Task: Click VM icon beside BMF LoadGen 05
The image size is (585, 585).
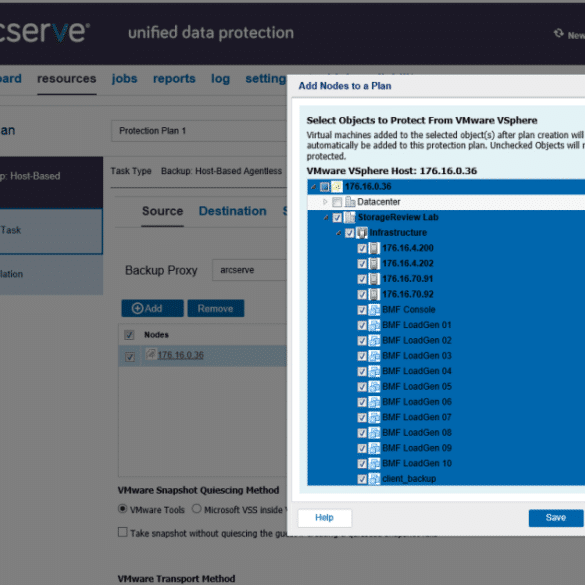Action: pos(374,387)
